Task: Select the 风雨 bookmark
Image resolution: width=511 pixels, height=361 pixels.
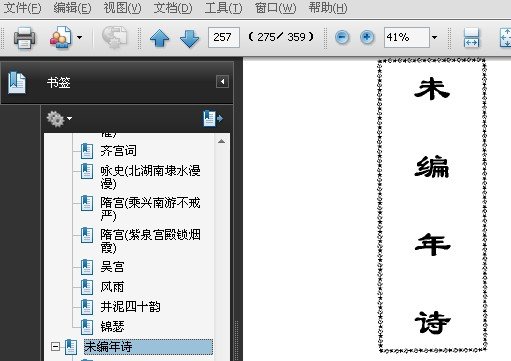Action: tap(112, 287)
